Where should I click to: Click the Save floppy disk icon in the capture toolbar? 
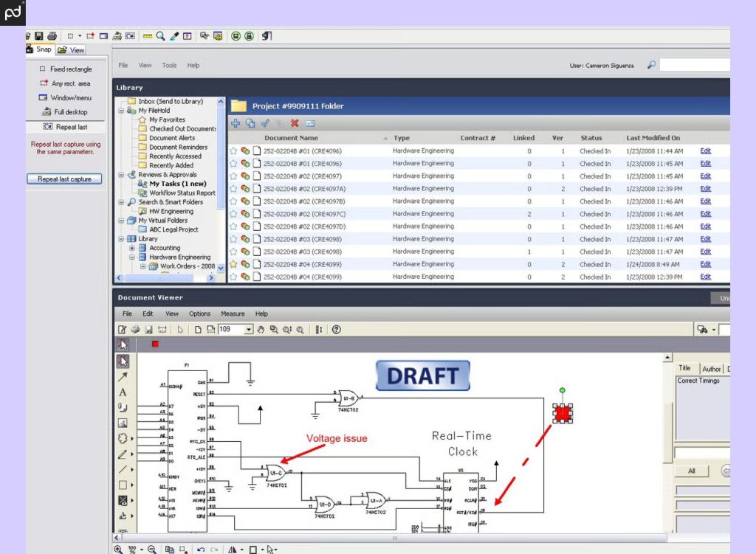[39, 36]
